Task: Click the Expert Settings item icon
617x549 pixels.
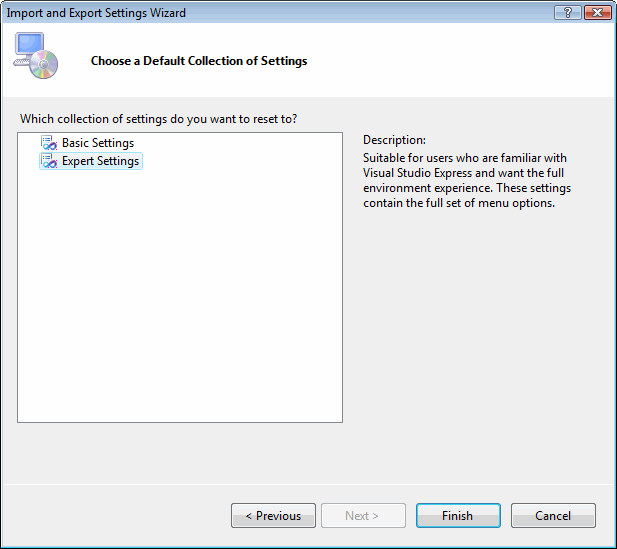Action: tap(48, 161)
